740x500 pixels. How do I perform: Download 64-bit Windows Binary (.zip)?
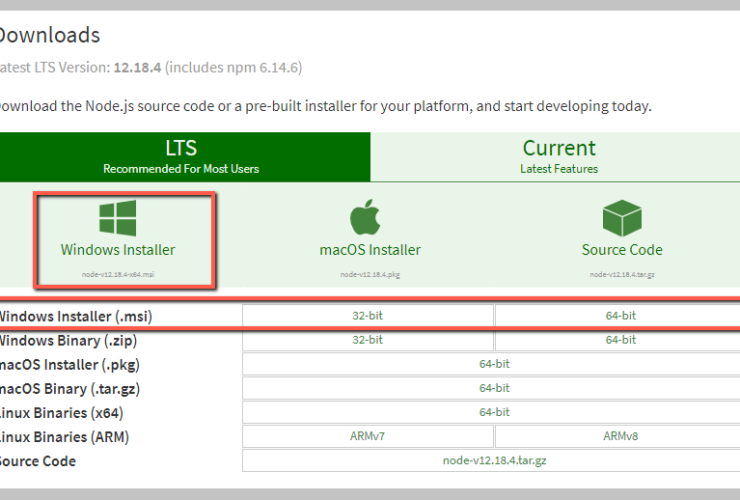click(620, 340)
